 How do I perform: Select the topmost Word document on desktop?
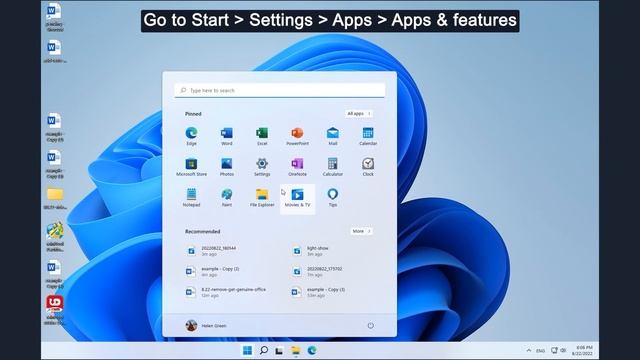point(54,17)
